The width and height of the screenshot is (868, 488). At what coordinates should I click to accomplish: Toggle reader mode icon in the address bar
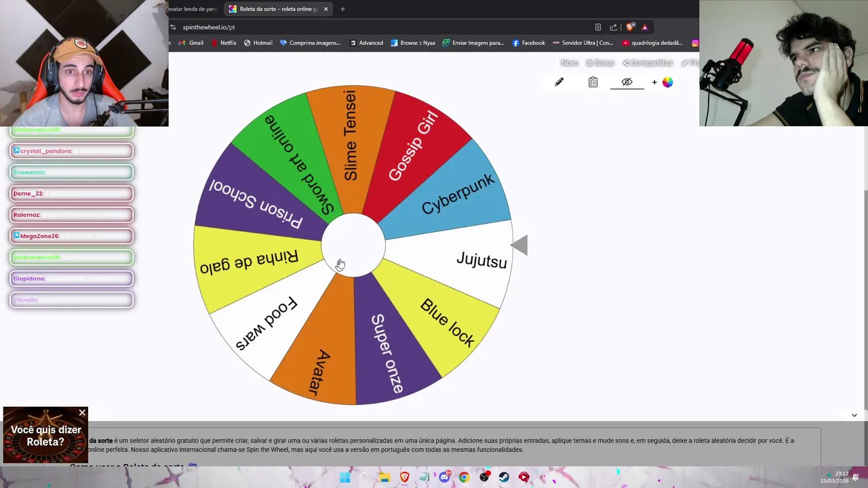tap(597, 27)
